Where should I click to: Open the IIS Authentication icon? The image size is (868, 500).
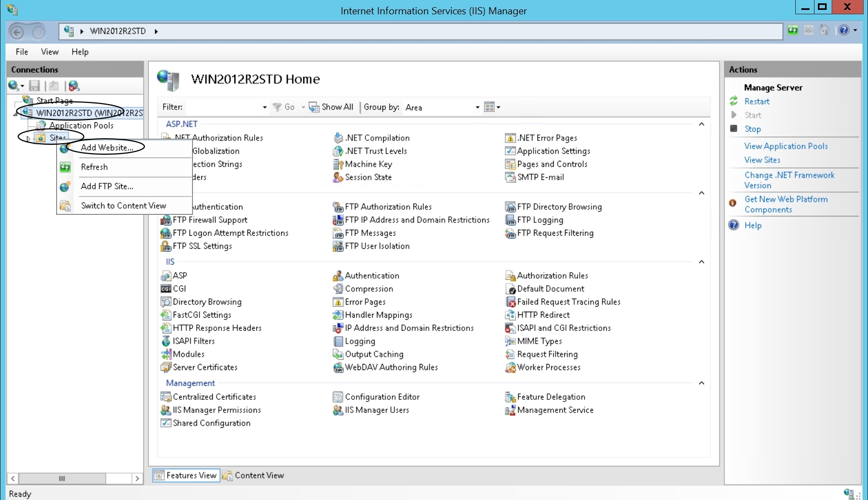(x=338, y=275)
